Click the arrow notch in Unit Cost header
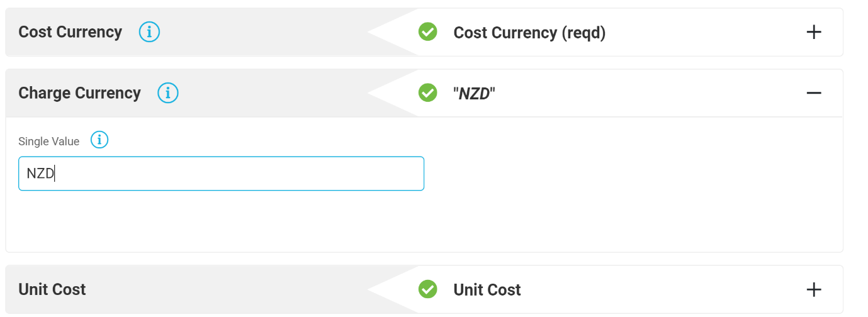This screenshot has width=868, height=317. point(393,289)
